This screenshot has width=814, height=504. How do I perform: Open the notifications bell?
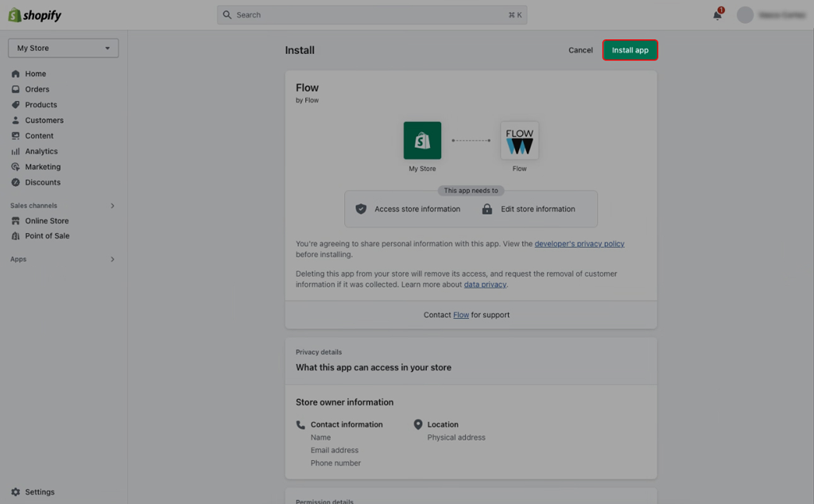click(717, 15)
